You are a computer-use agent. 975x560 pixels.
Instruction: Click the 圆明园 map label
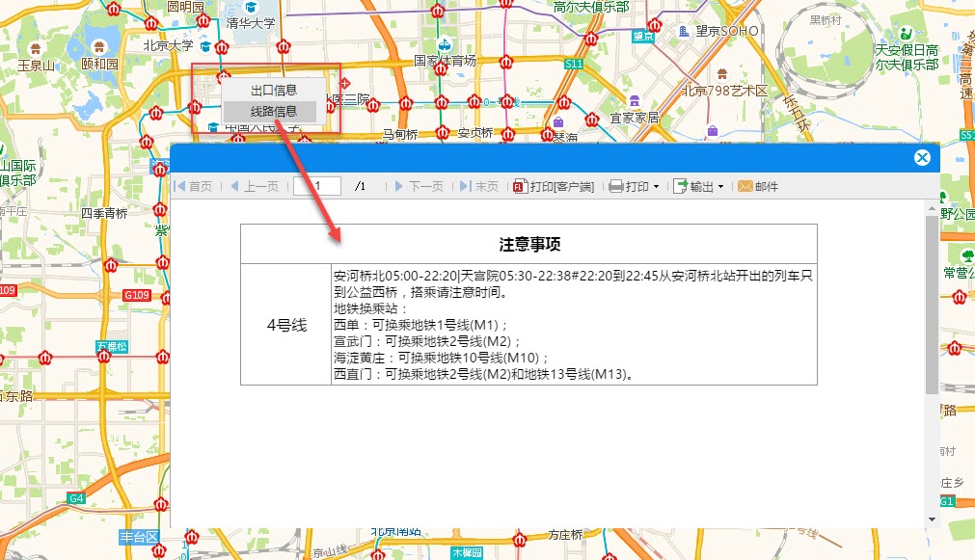[185, 7]
